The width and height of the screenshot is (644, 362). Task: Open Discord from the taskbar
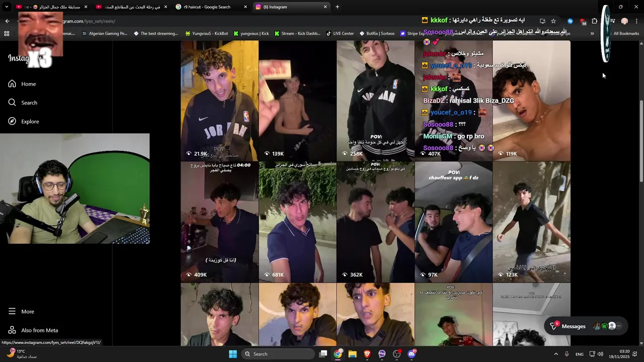412,354
